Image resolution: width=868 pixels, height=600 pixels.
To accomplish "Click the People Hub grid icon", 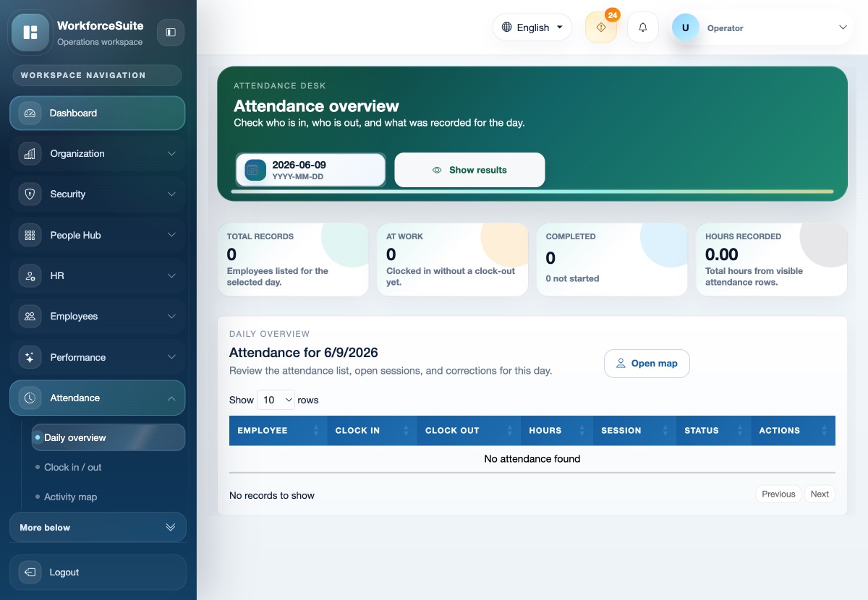I will click(30, 235).
